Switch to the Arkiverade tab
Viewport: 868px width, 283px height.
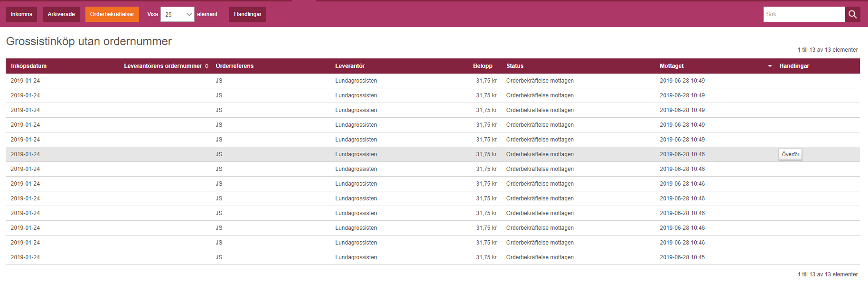[x=61, y=14]
